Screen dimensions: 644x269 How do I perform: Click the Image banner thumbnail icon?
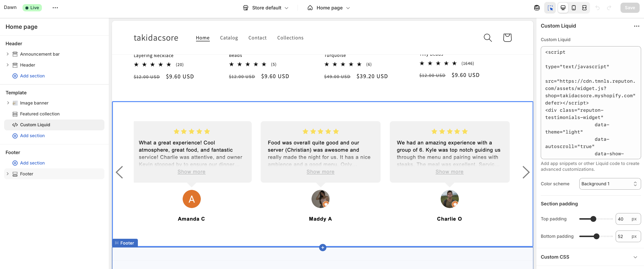pos(15,103)
